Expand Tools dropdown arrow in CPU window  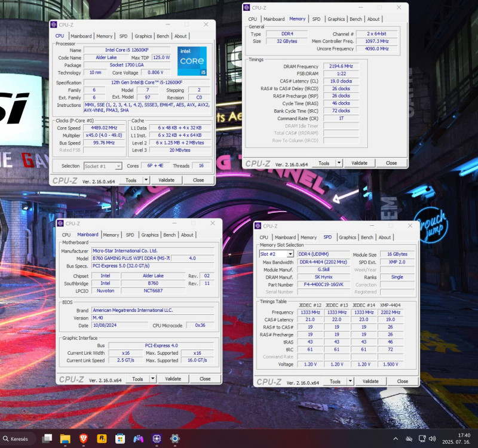point(146,180)
